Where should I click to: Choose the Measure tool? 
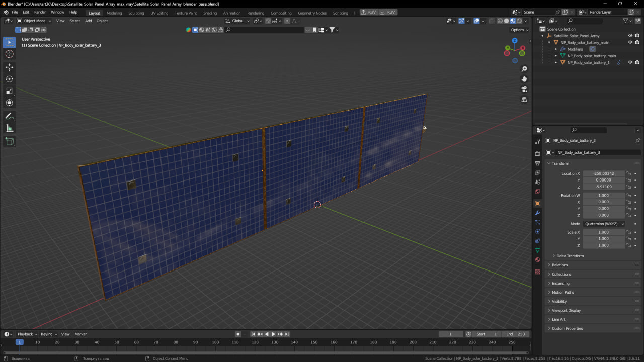click(10, 128)
